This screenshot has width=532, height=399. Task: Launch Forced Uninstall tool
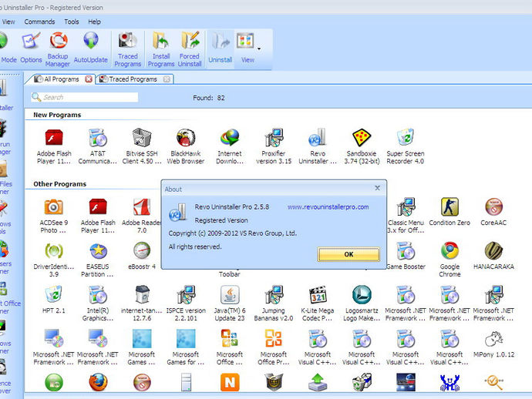pos(190,49)
